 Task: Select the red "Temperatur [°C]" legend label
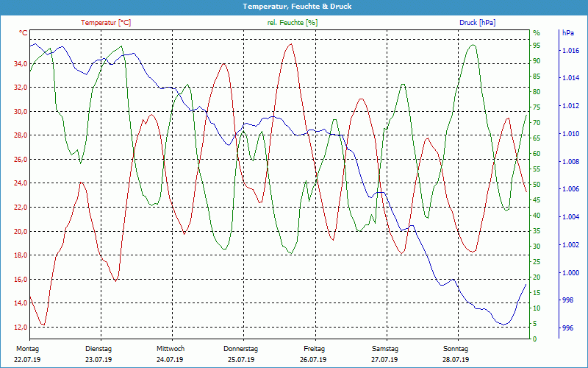coord(106,23)
